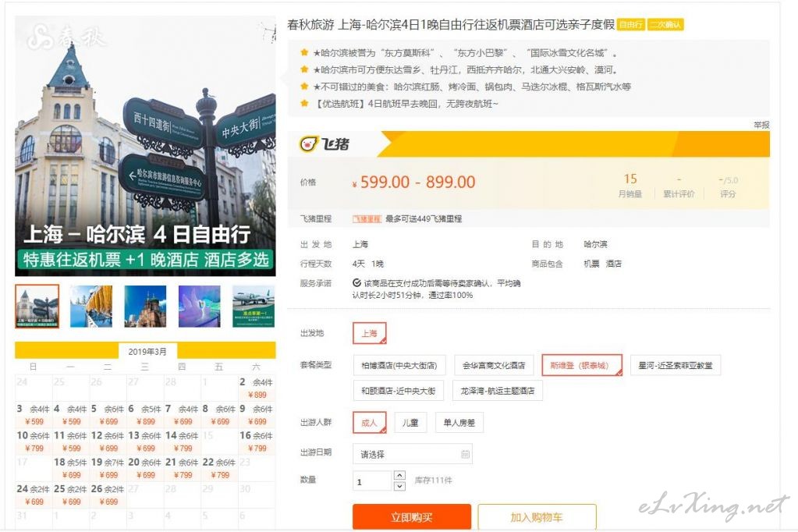Select traveler type 儿童
Image resolution: width=798 pixels, height=532 pixels.
(x=410, y=423)
